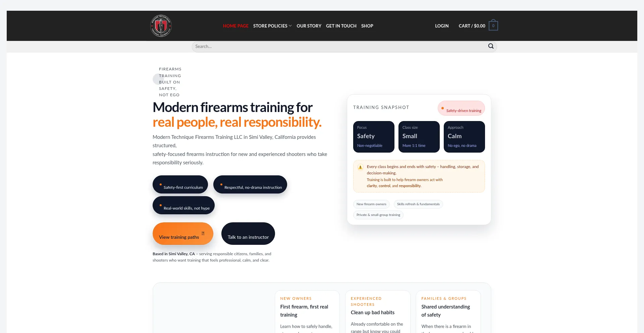The height and width of the screenshot is (333, 644).
Task: Select the New firearm owners tag
Action: (371, 204)
